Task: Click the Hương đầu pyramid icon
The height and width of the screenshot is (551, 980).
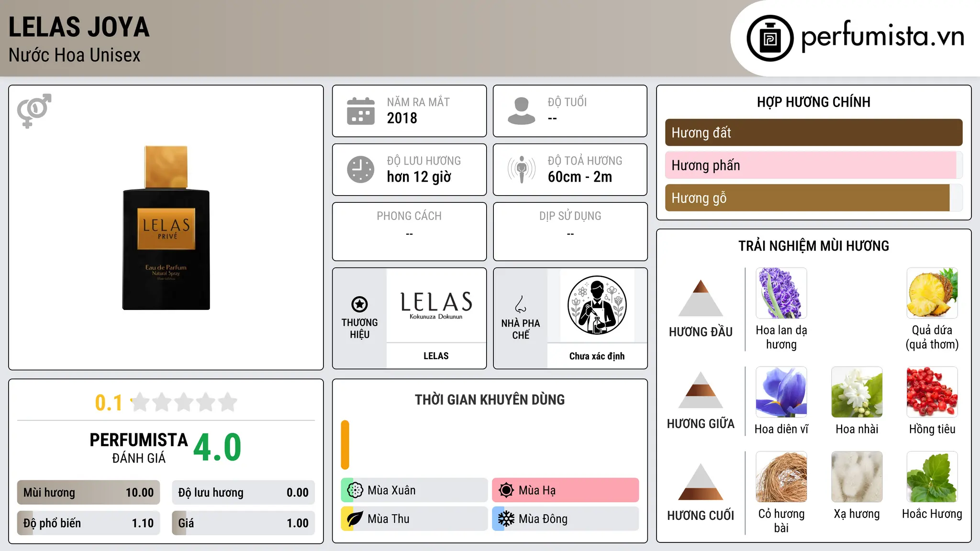Action: [x=701, y=298]
